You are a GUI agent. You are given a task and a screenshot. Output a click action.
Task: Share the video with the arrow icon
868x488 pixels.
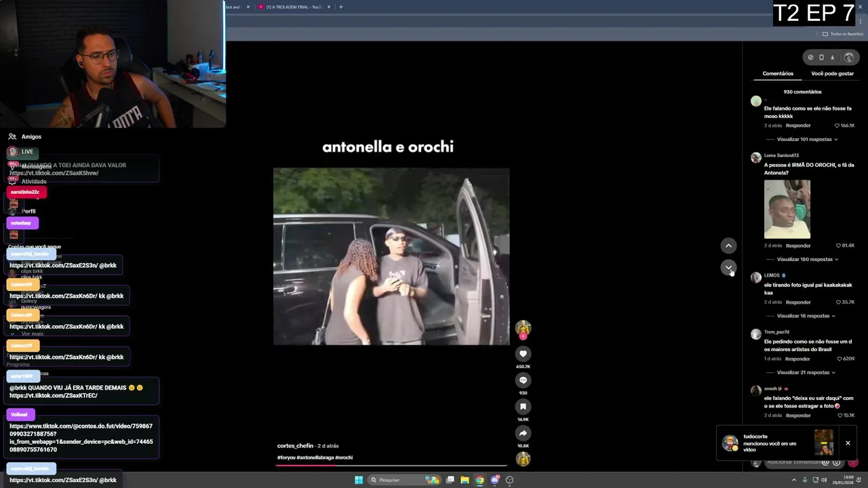pos(523,433)
